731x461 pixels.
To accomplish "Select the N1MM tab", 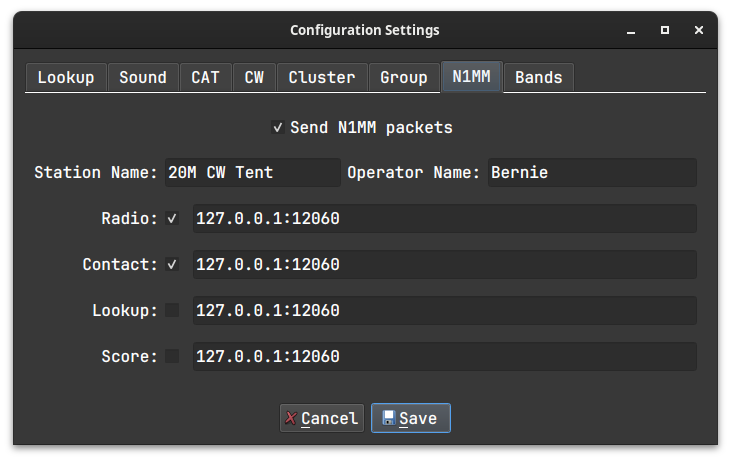I will (472, 76).
